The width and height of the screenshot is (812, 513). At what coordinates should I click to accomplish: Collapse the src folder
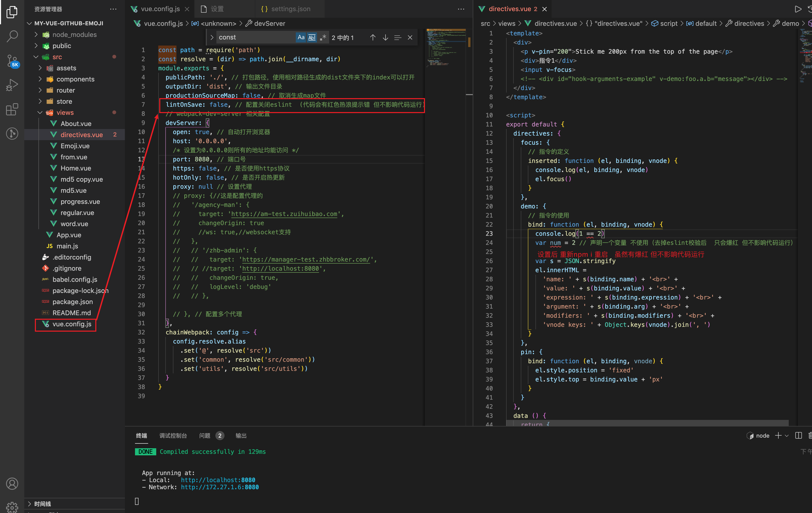pyautogui.click(x=36, y=57)
